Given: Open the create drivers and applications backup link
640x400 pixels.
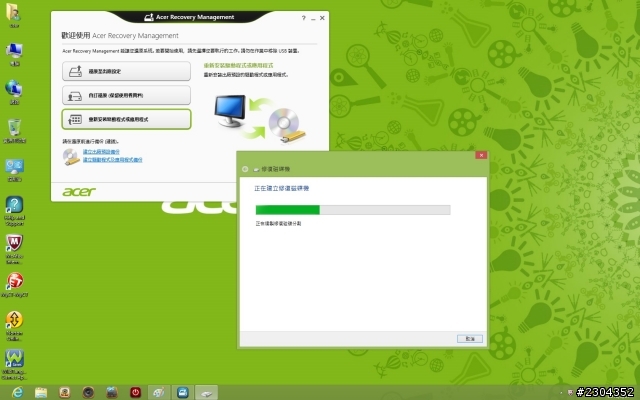Looking at the screenshot, I should click(113, 160).
